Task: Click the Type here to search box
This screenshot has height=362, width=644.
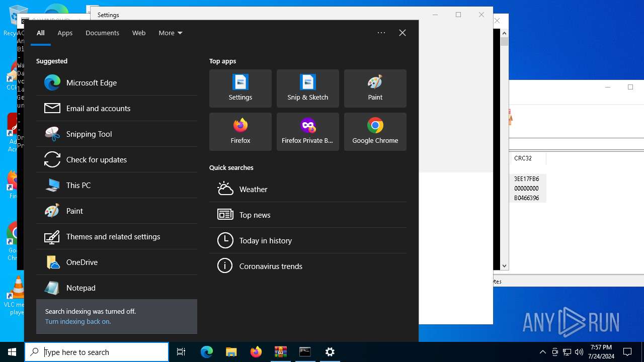Action: 97,352
